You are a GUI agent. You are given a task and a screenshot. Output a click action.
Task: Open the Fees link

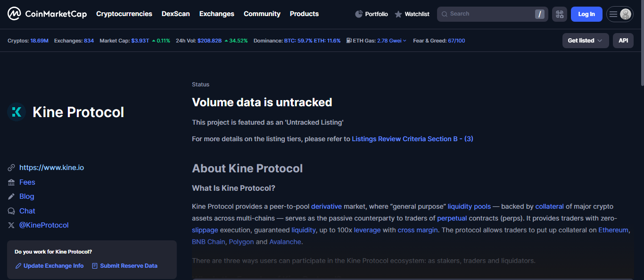tap(27, 182)
